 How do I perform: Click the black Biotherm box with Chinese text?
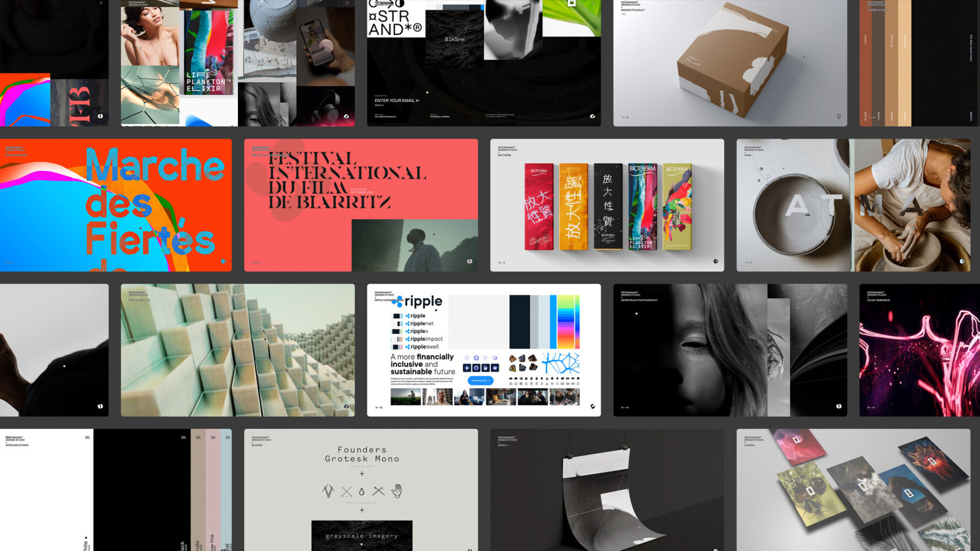point(608,207)
